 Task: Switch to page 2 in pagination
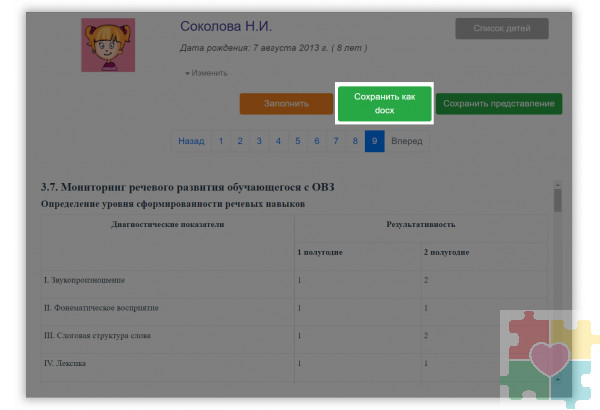(240, 142)
